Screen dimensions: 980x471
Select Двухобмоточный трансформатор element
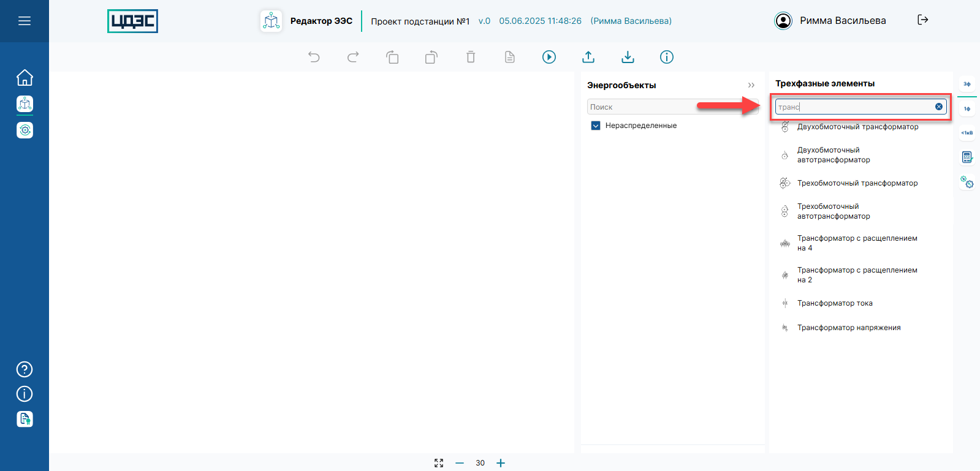[857, 127]
